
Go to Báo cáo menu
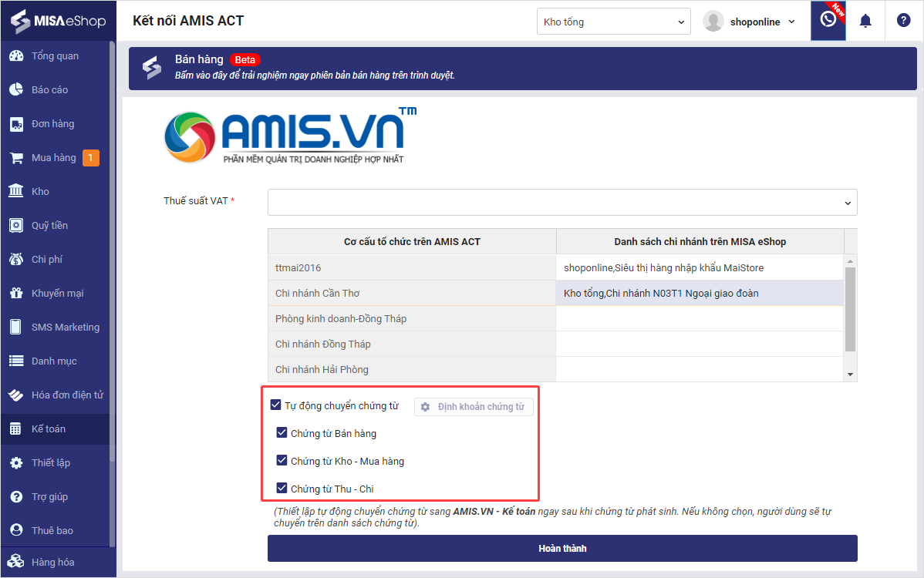point(49,90)
